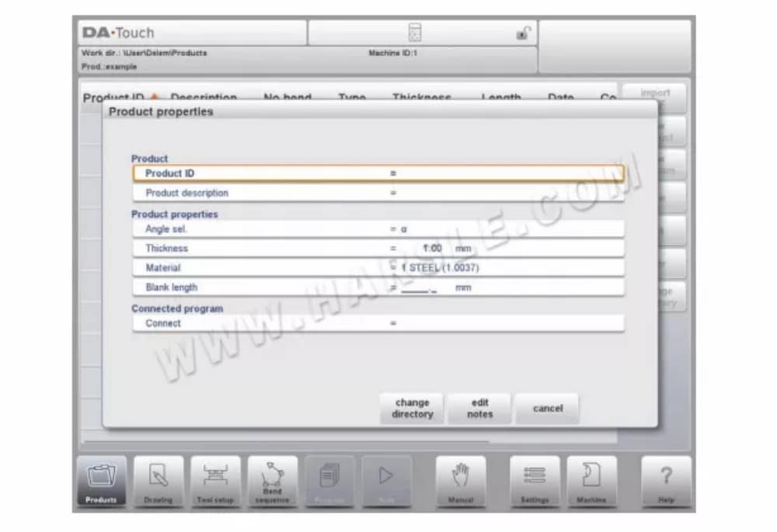Select the Product description field
Viewport: 777px width, 532px height.
[x=378, y=193]
